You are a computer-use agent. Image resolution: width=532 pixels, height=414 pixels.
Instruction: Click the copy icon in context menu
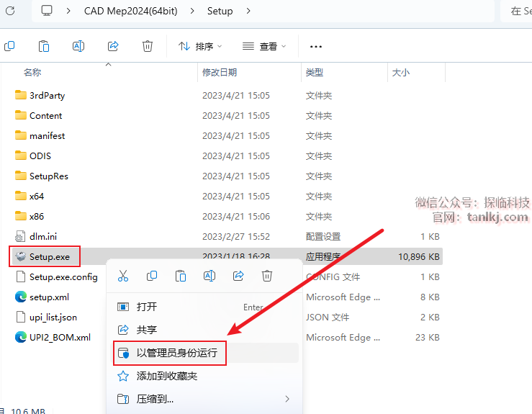point(152,276)
